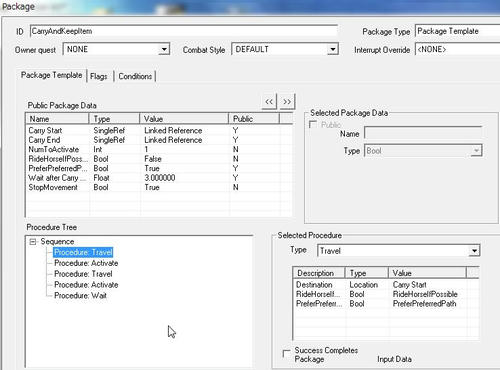
Task: Select the PreferPreferredP... data row
Action: tap(159, 168)
